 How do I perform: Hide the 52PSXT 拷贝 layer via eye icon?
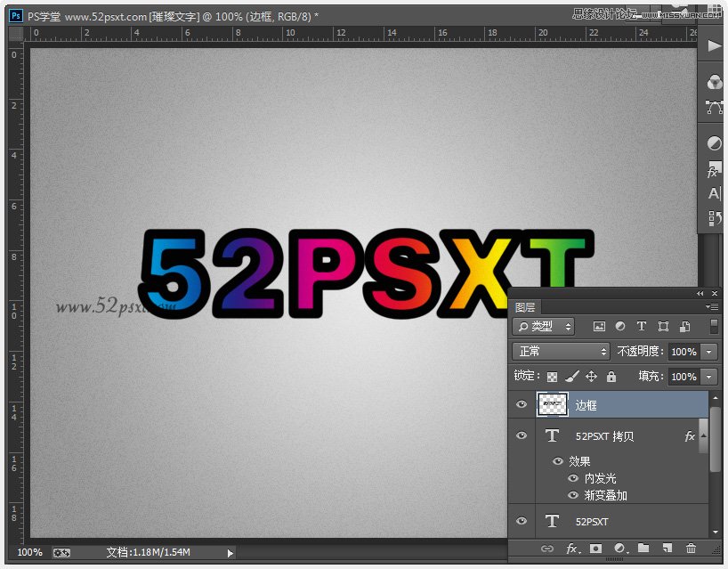522,435
